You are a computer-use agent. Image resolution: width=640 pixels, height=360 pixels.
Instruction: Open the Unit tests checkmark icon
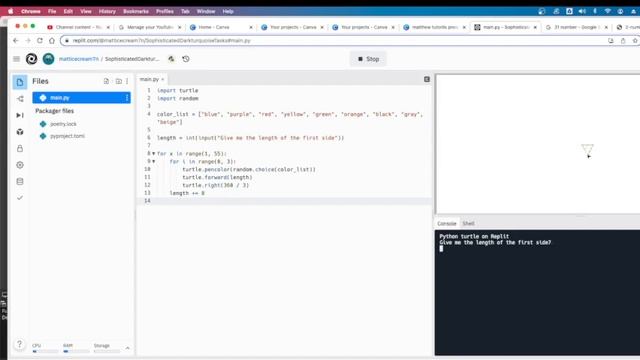[x=20, y=198]
